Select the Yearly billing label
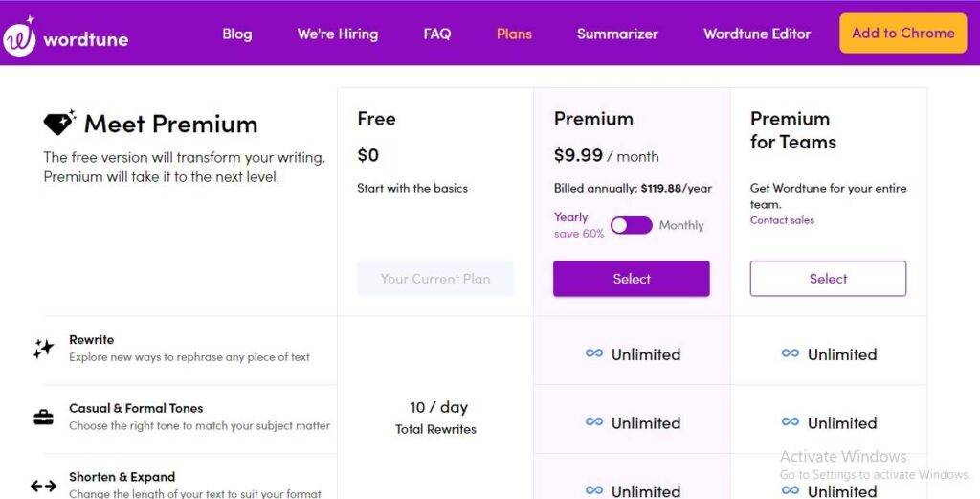 pos(571,217)
